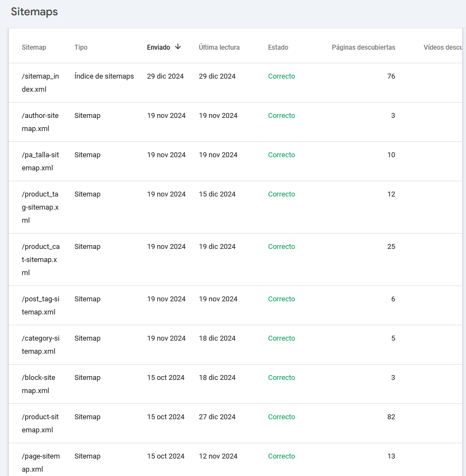Click the Correcto status of sitemap_index.xml

[281, 76]
